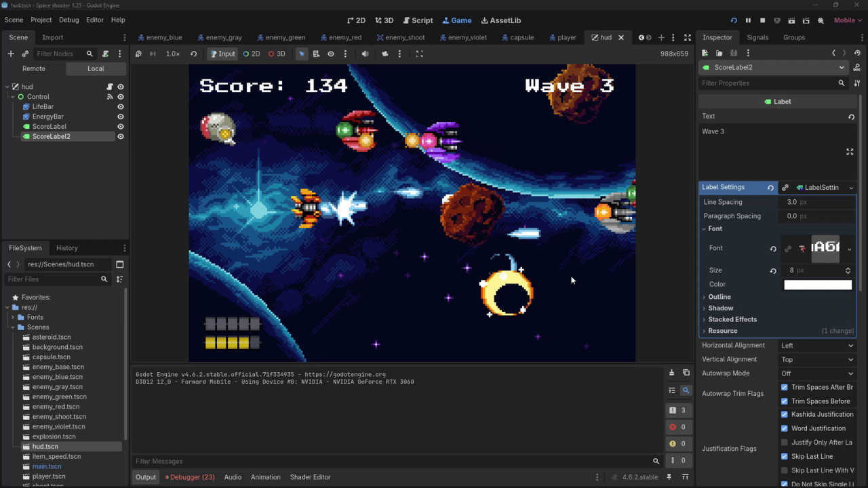Open the Movie Maker mode icon
868x488 pixels.
(821, 20)
